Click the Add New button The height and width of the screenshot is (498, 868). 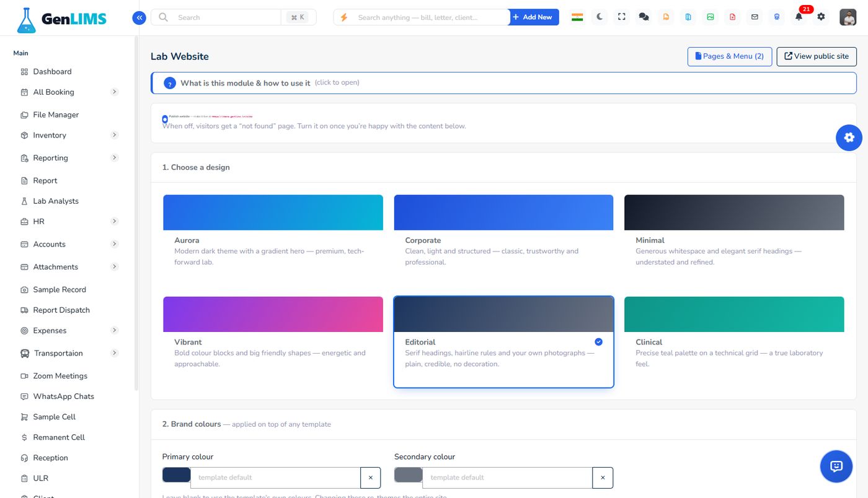coord(534,17)
